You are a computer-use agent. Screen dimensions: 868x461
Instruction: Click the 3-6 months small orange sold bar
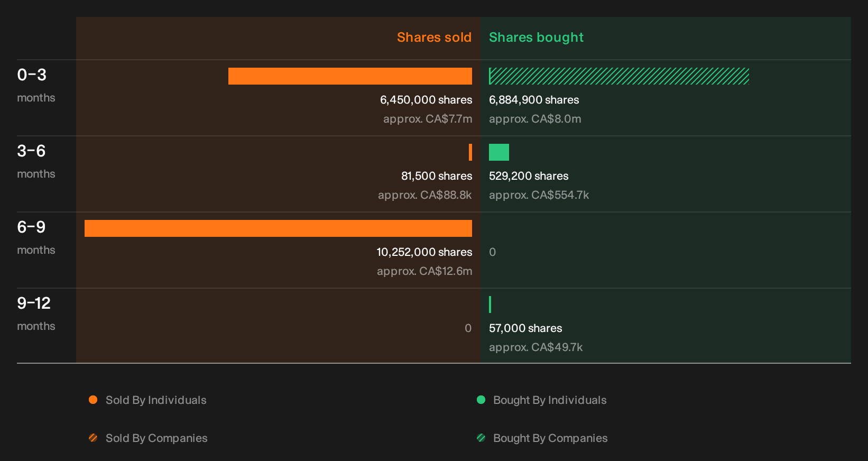tap(470, 152)
